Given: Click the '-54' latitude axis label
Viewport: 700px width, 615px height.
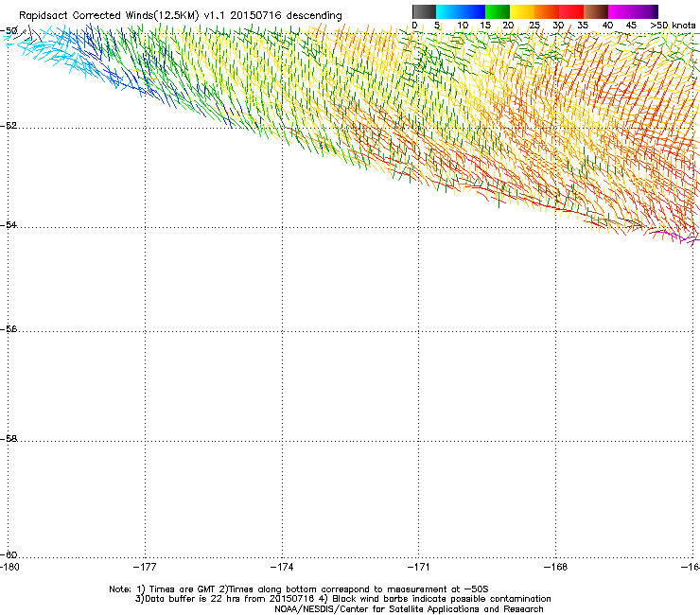Looking at the screenshot, I should pos(9,224).
